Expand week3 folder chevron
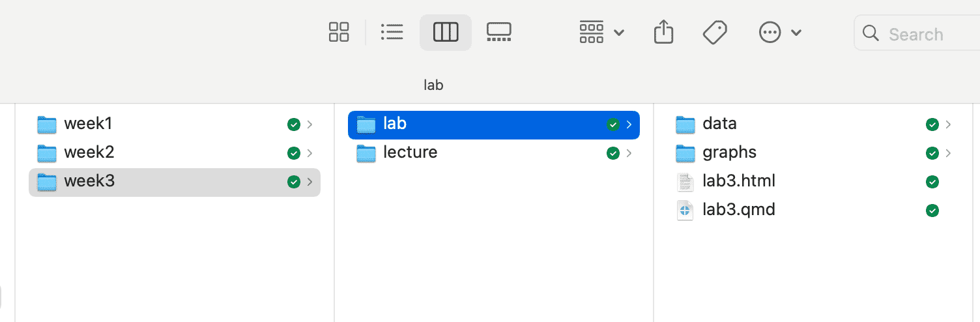The height and width of the screenshot is (322, 980). pyautogui.click(x=310, y=182)
